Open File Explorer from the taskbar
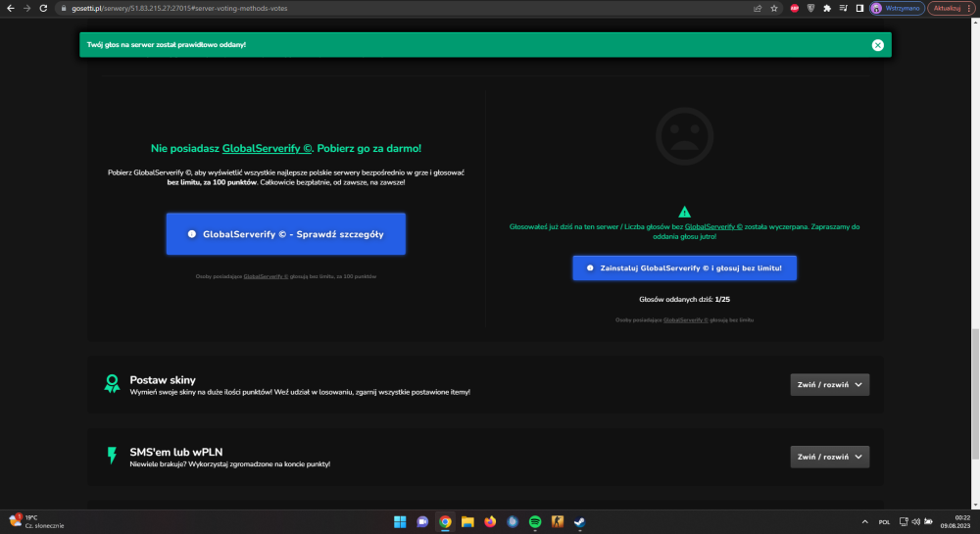This screenshot has width=980, height=534. click(x=467, y=521)
